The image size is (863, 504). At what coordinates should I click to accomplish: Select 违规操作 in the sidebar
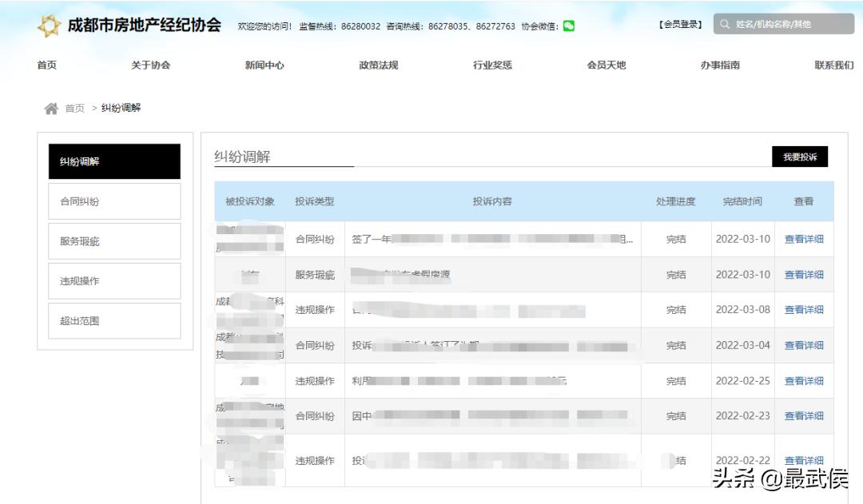[x=113, y=280]
